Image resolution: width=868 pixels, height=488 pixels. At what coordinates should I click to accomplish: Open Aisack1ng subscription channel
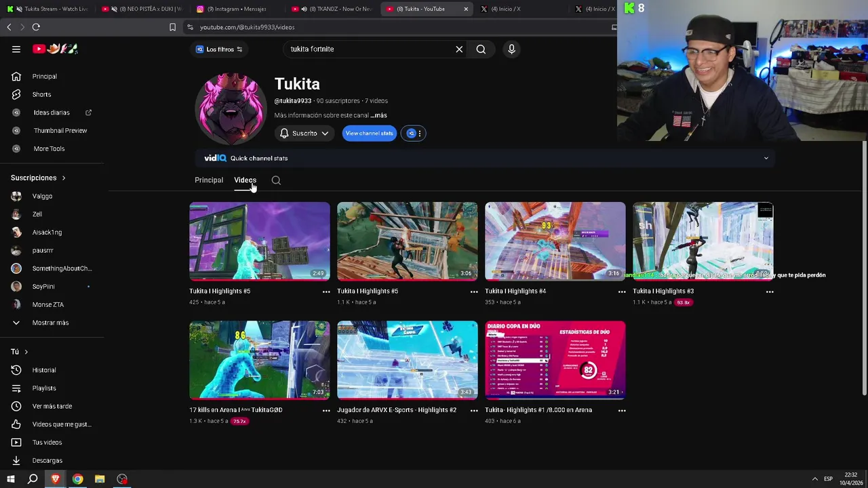coord(47,232)
